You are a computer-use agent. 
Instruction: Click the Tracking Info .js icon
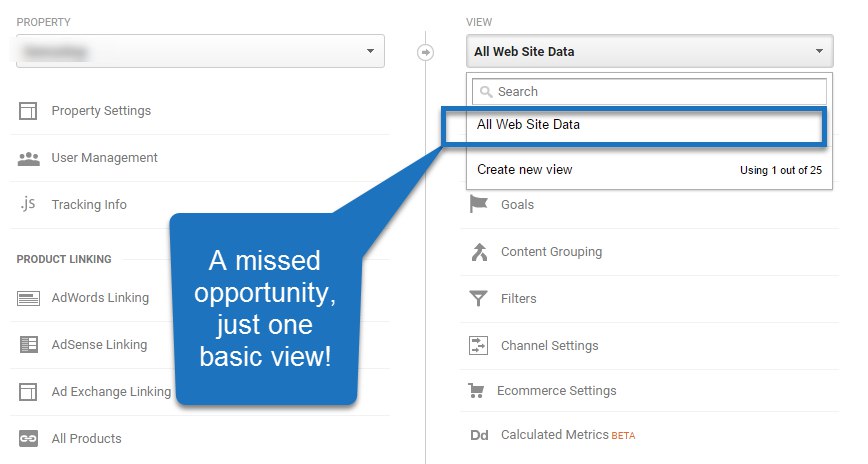coord(28,204)
